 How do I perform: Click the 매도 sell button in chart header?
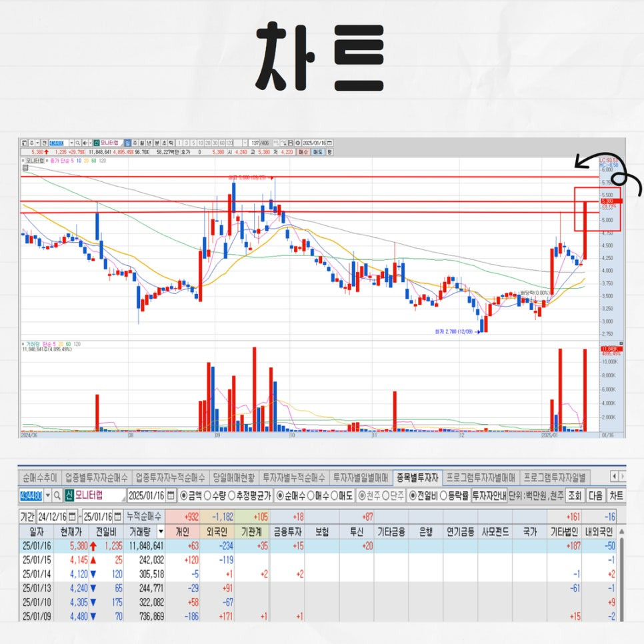click(x=317, y=152)
